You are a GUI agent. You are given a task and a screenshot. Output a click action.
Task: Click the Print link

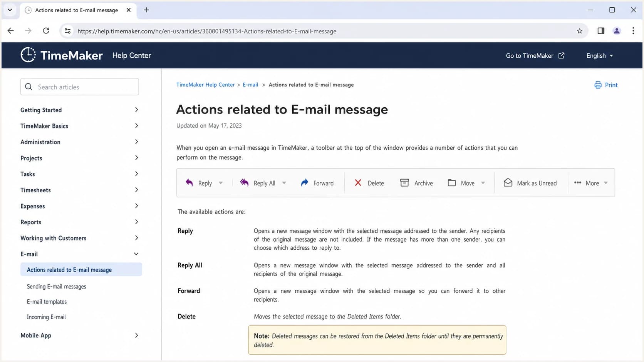click(611, 85)
